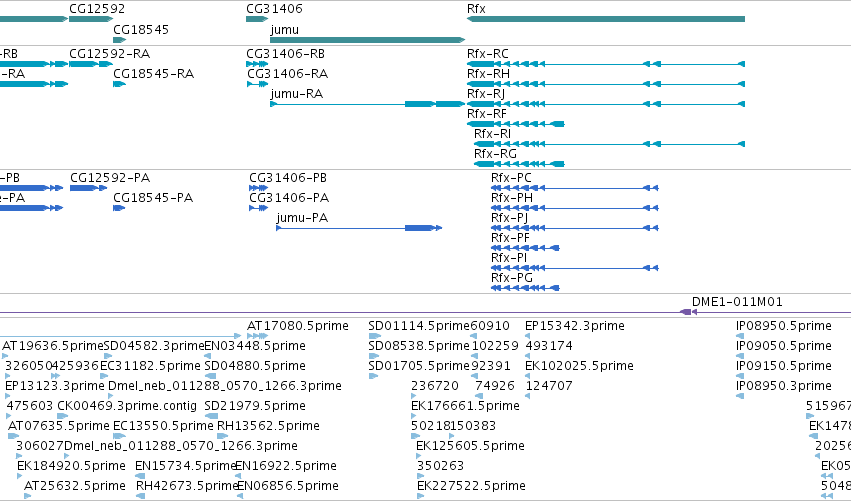
Task: Select protein Rfx-PJ
Action: (509, 218)
